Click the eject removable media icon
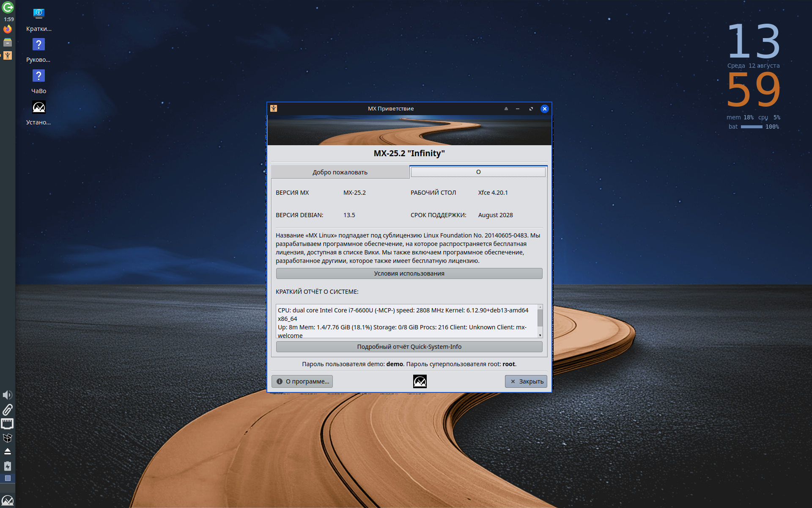Viewport: 812px width, 508px height. click(x=8, y=451)
